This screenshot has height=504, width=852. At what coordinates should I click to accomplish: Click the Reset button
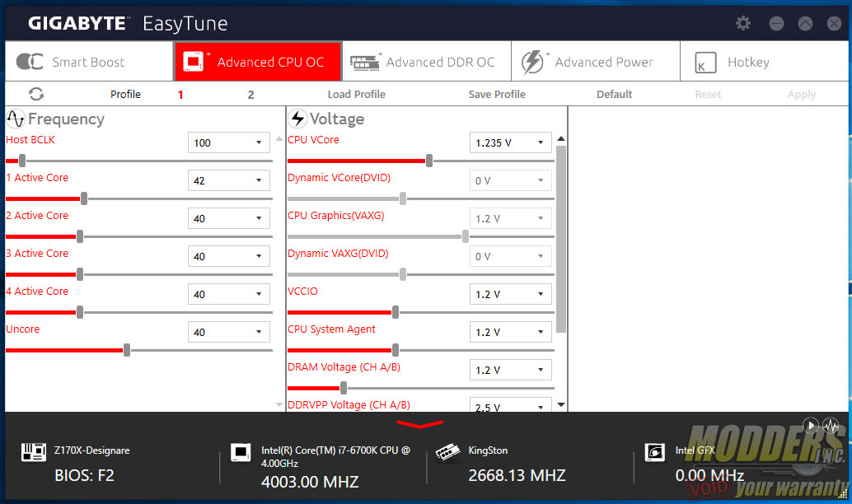pos(708,94)
